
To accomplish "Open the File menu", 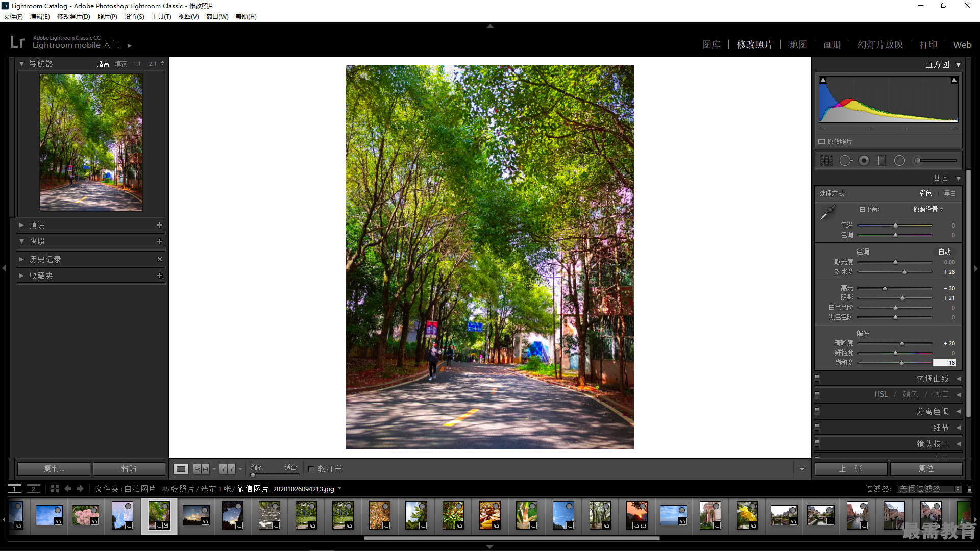I will (x=13, y=17).
